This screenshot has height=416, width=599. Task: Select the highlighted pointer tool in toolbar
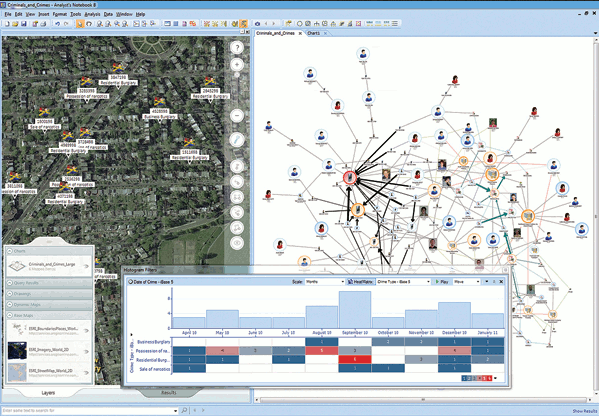(80, 24)
